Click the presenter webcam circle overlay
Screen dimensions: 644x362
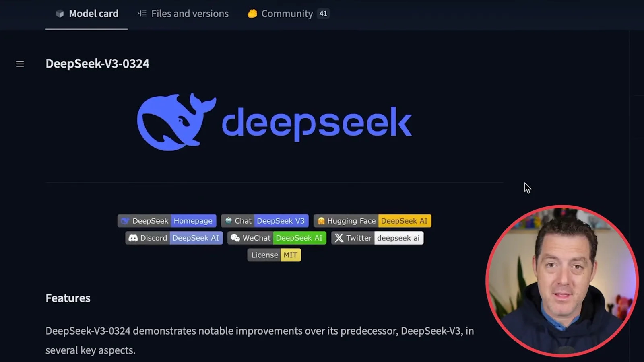(562, 281)
